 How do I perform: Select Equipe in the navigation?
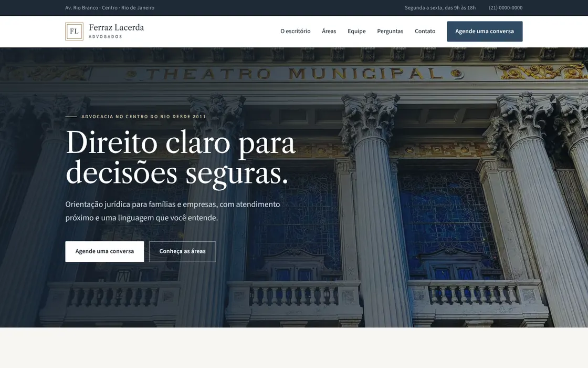pos(356,31)
